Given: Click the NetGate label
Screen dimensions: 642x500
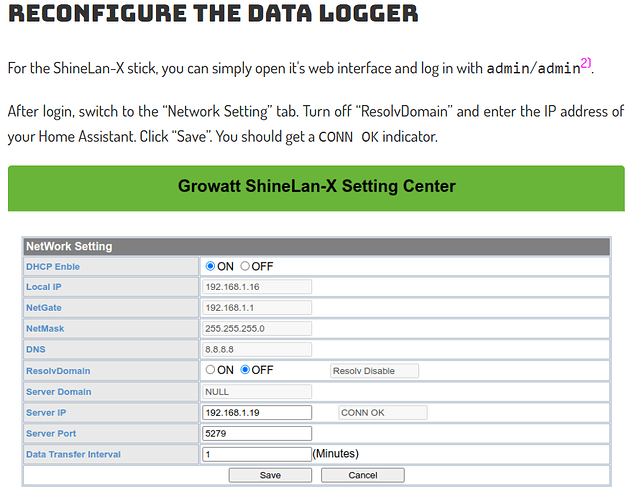Looking at the screenshot, I should (x=44, y=308).
